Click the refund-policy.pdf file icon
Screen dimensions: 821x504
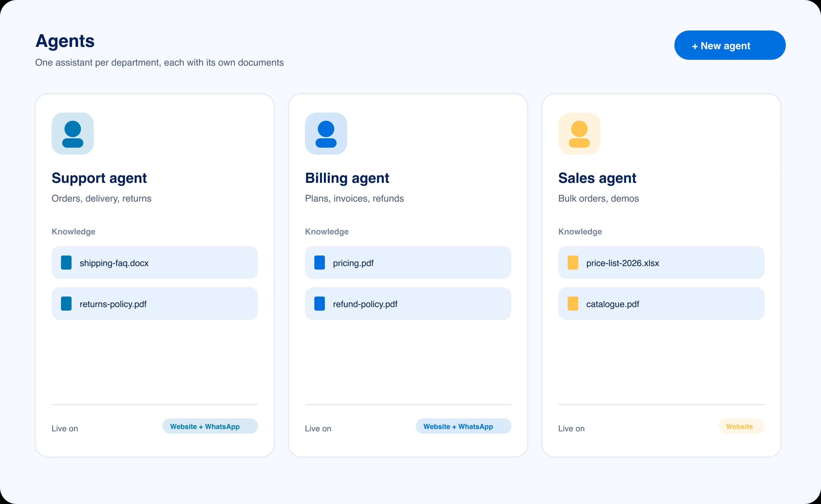point(320,304)
